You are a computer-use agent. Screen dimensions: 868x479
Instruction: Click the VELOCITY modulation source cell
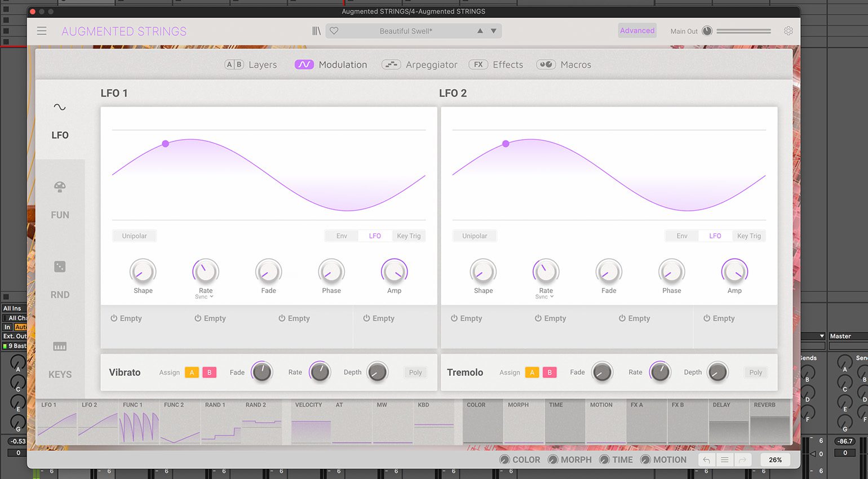pyautogui.click(x=311, y=422)
